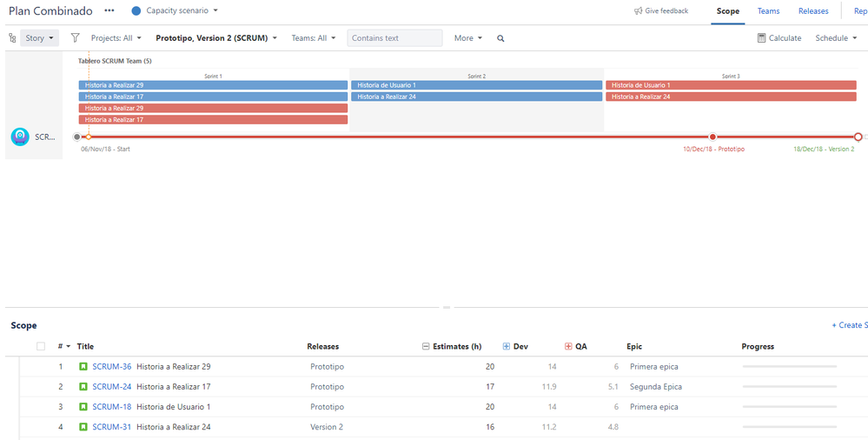Click the Contains text filter field

point(394,38)
